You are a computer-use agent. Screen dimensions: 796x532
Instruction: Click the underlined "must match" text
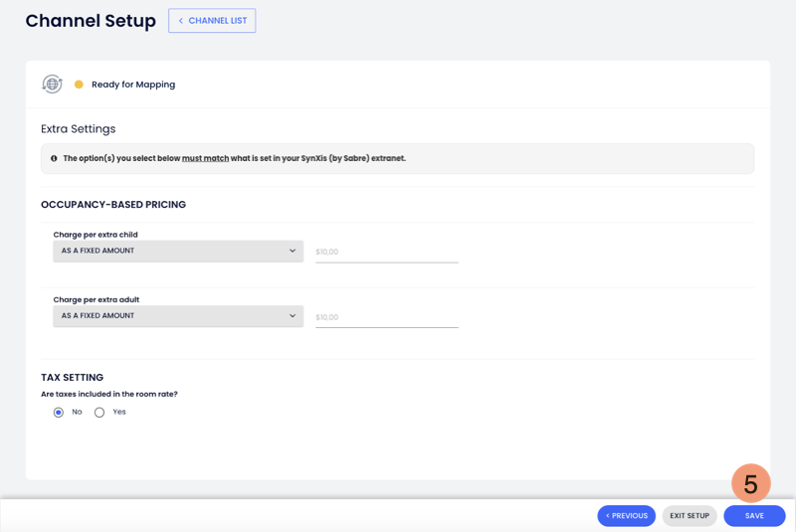(x=205, y=158)
